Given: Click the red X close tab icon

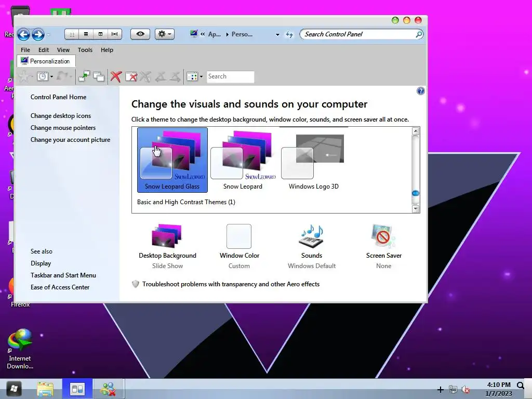Looking at the screenshot, I should coord(116,77).
